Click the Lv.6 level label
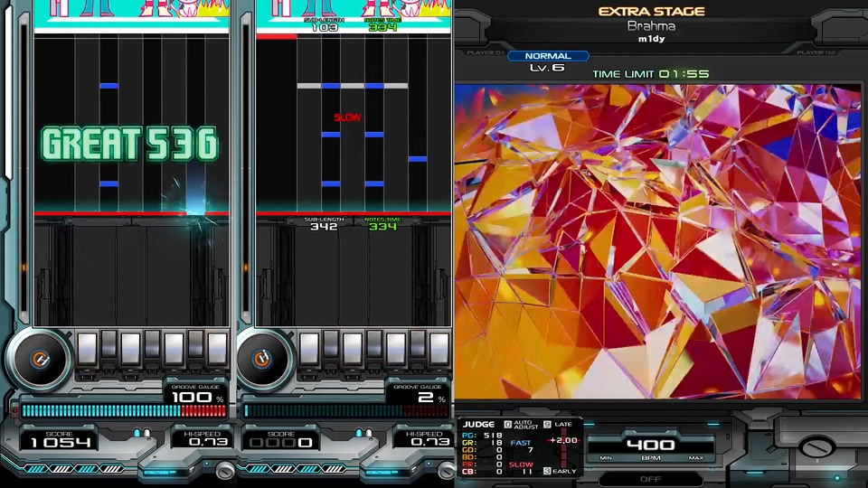This screenshot has height=488, width=868. (547, 68)
